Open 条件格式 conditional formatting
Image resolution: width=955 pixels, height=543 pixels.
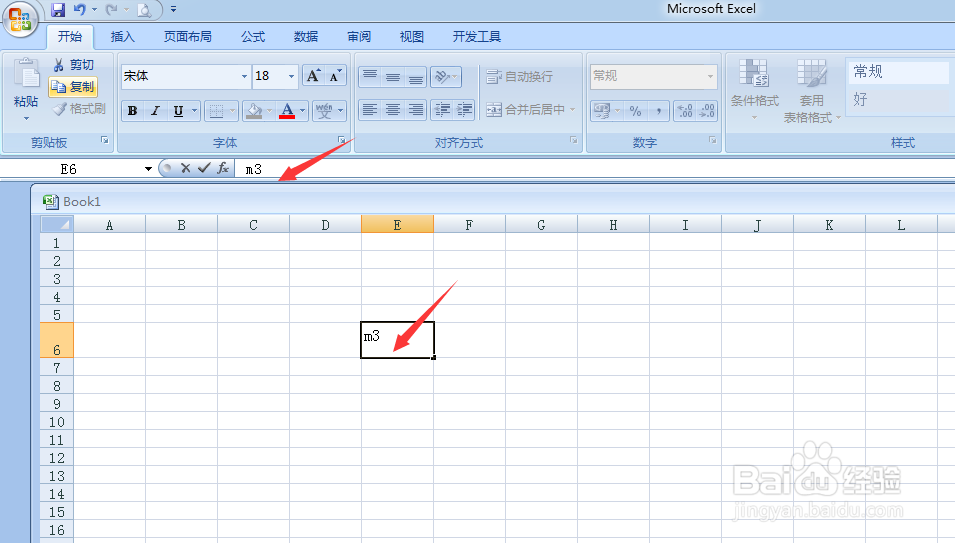pyautogui.click(x=754, y=90)
